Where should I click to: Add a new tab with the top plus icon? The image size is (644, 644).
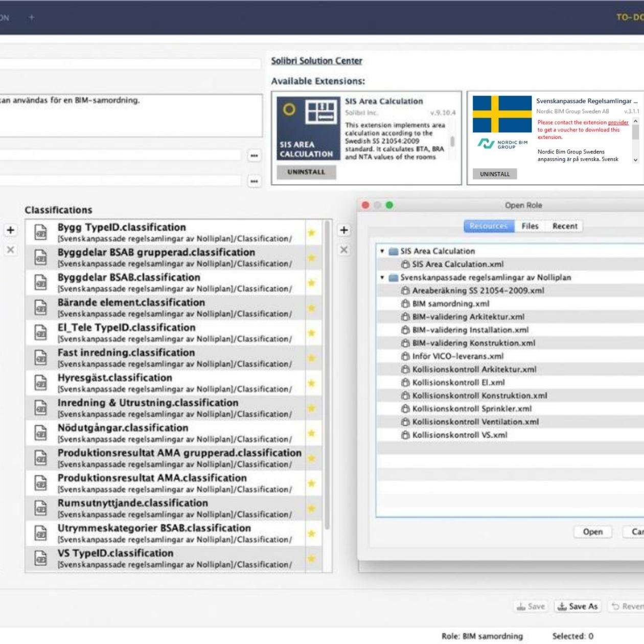(x=31, y=17)
